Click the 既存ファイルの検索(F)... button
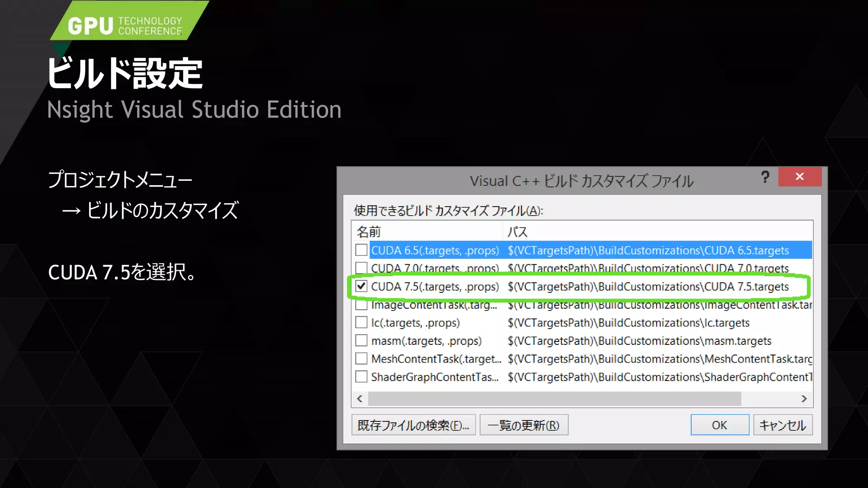Screen dimensions: 868x488 tap(414, 425)
